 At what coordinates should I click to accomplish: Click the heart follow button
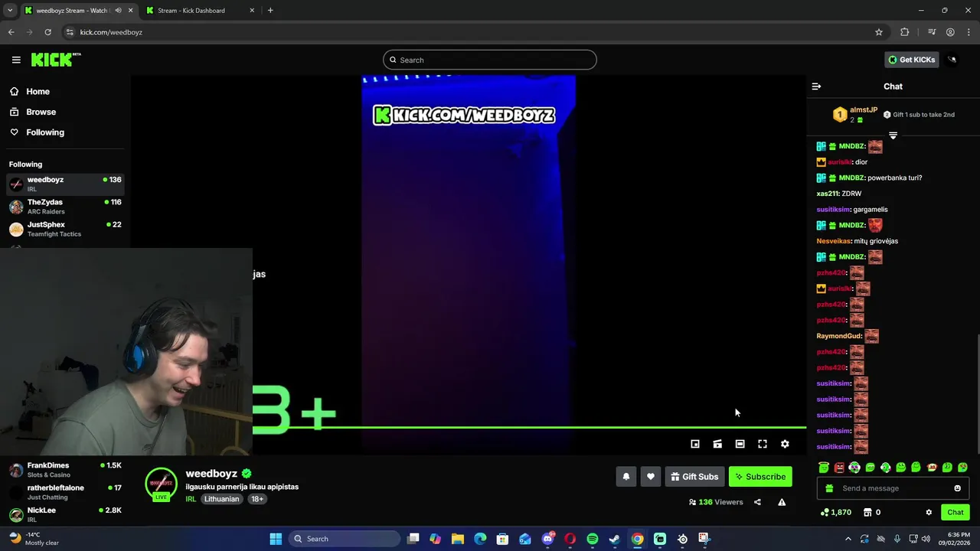(x=650, y=477)
